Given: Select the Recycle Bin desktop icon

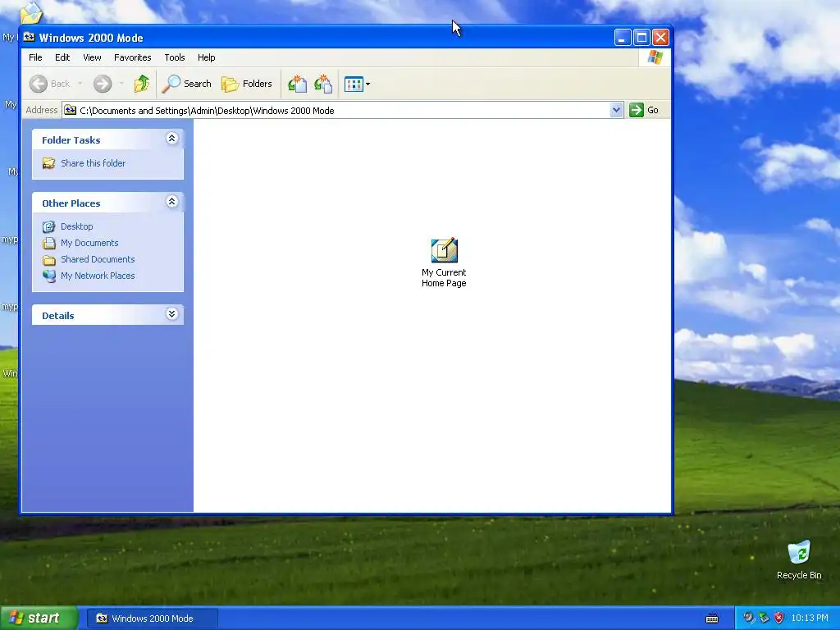Looking at the screenshot, I should (x=799, y=560).
